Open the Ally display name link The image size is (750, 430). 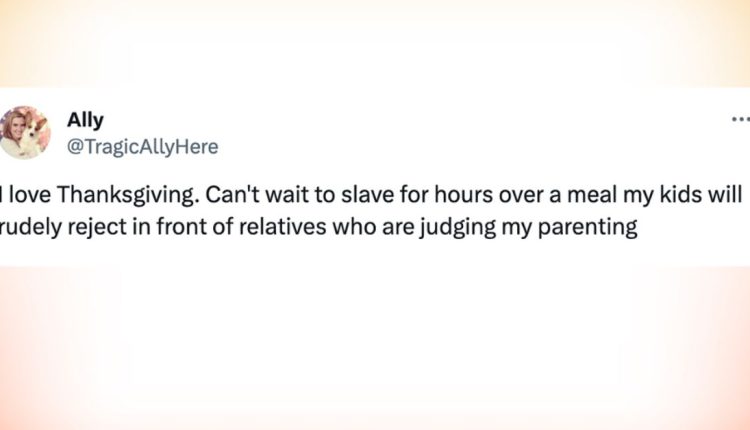85,121
